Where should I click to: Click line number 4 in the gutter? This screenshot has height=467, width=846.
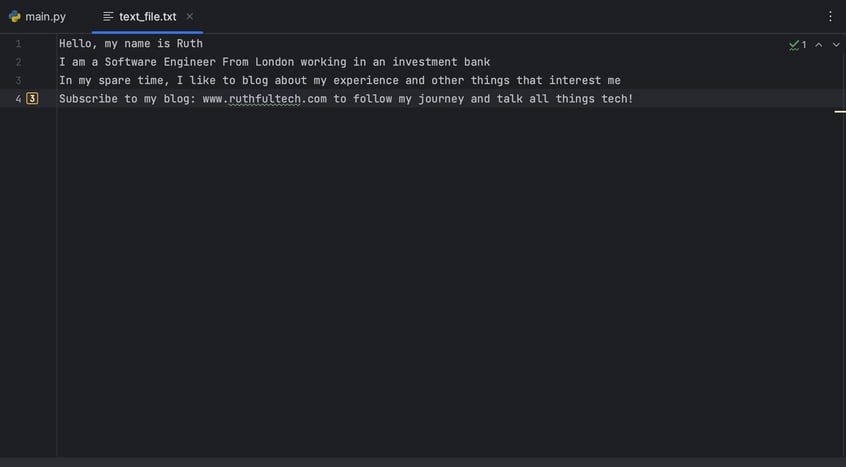coord(18,99)
